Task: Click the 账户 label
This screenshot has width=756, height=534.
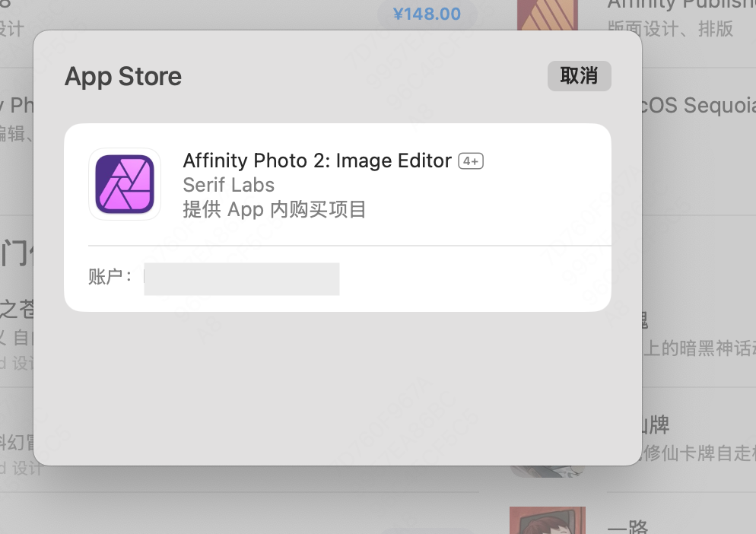Action: [x=110, y=277]
